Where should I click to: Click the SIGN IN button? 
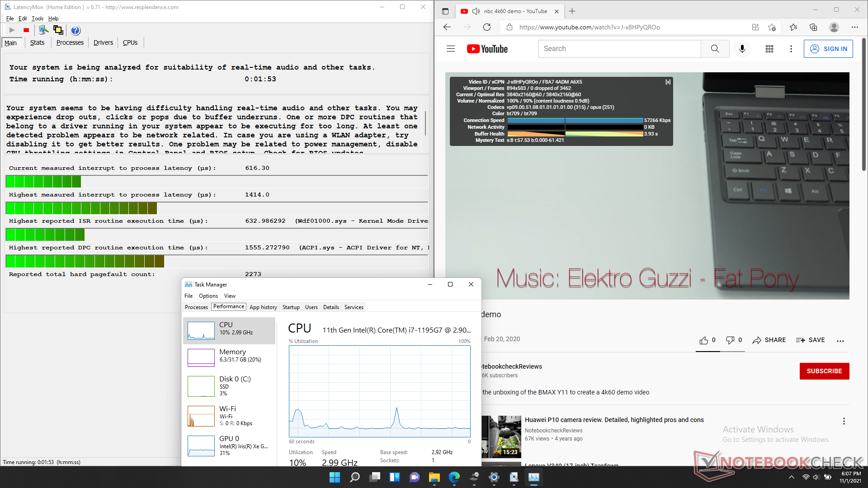click(x=828, y=49)
